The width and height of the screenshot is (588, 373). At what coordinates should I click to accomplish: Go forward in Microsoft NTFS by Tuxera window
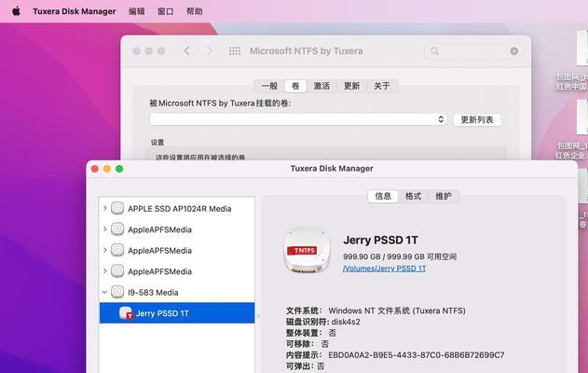click(210, 50)
